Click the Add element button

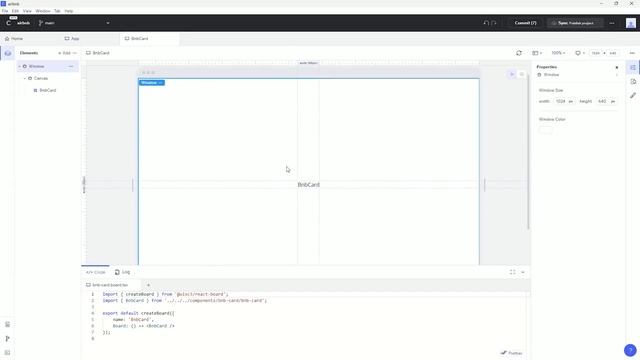(64, 53)
